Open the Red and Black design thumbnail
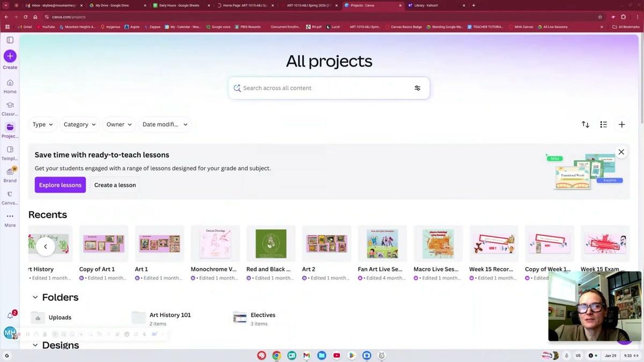Image resolution: width=644 pixels, height=362 pixels. click(270, 243)
